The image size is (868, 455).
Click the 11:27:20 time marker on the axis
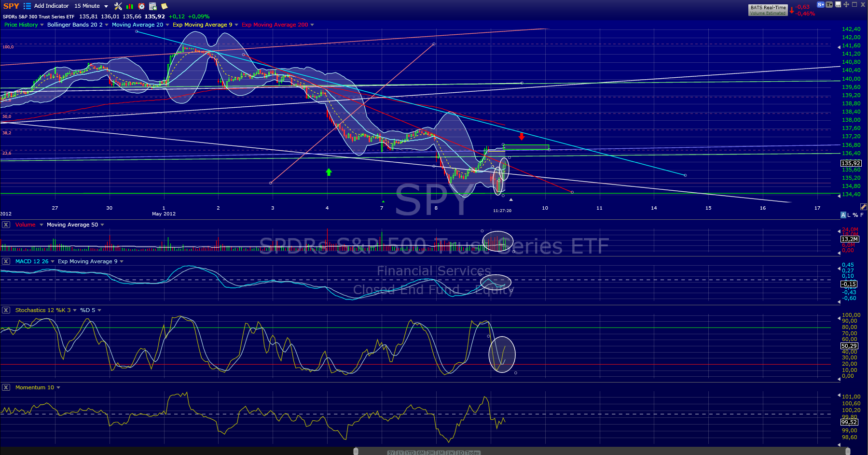click(502, 211)
